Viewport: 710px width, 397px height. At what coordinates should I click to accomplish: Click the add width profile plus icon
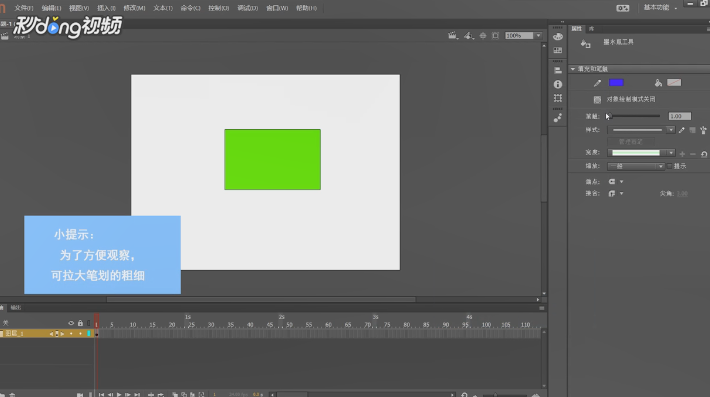[682, 154]
